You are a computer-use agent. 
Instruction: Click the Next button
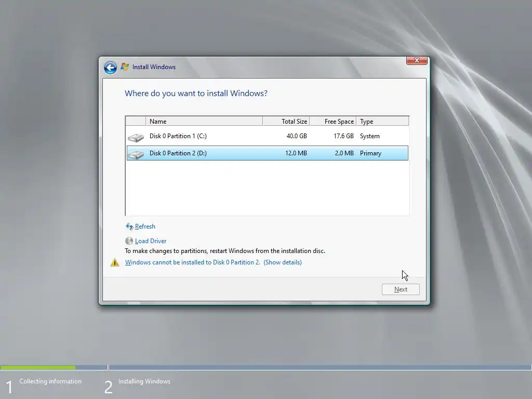point(401,289)
